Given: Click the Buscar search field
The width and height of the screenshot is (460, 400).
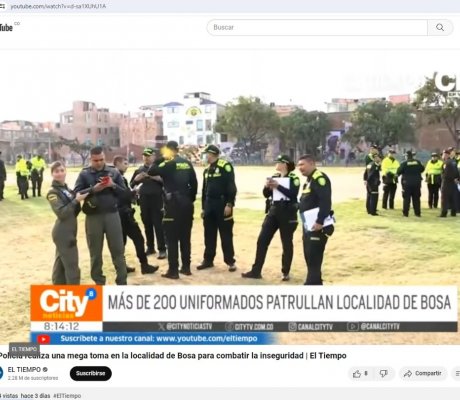Looking at the screenshot, I should [317, 27].
